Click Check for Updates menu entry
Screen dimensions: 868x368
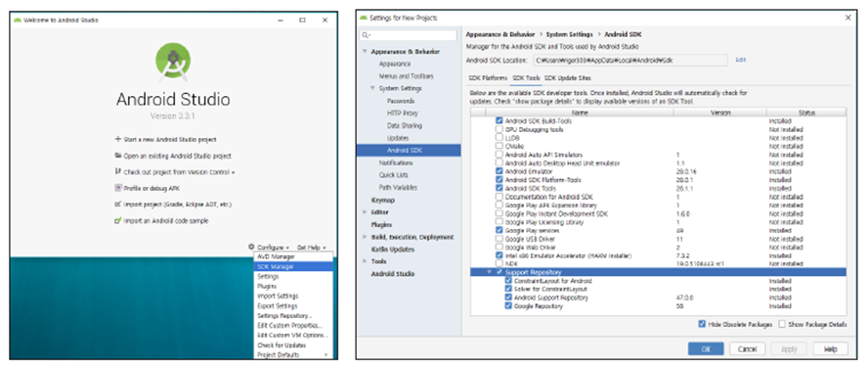293,345
